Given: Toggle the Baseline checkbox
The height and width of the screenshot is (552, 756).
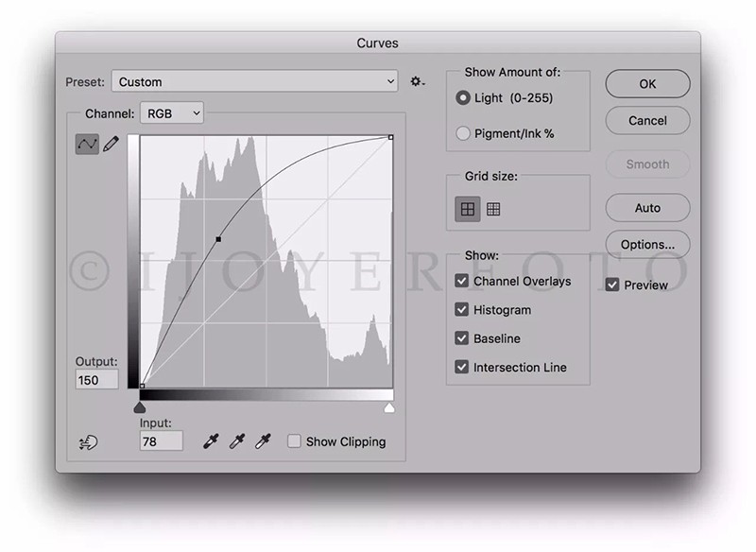Looking at the screenshot, I should tap(462, 338).
